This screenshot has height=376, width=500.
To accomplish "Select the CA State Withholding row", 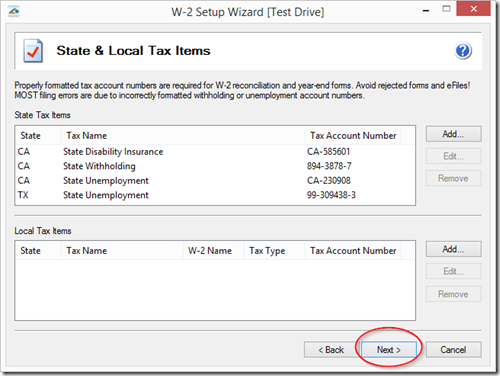I will (x=215, y=166).
